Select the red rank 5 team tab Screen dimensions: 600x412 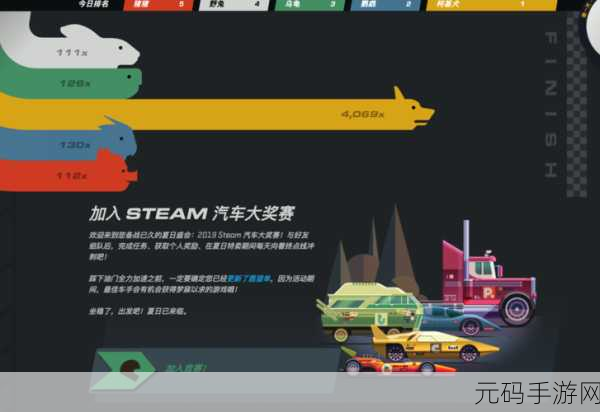pos(158,4)
